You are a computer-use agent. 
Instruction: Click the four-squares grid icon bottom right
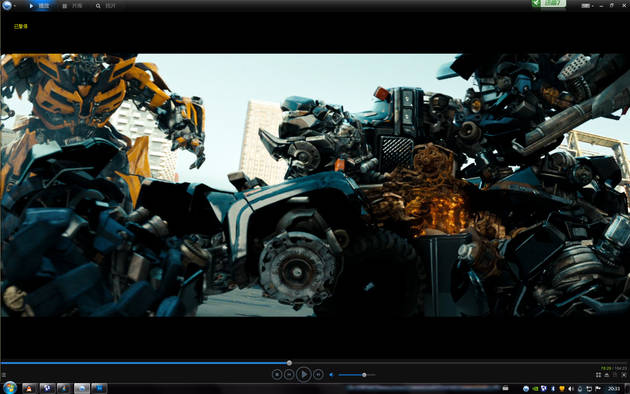[x=598, y=375]
